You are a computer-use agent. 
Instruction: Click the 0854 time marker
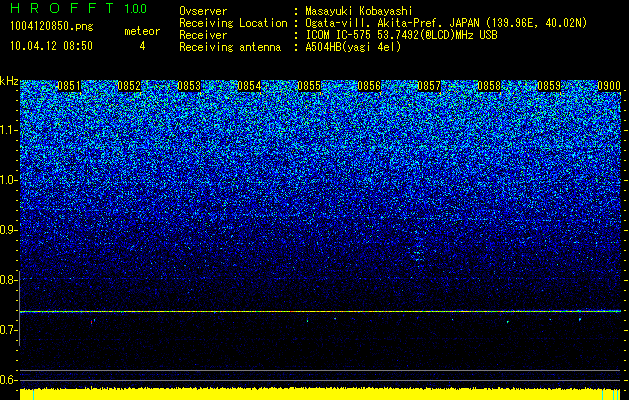click(x=249, y=86)
